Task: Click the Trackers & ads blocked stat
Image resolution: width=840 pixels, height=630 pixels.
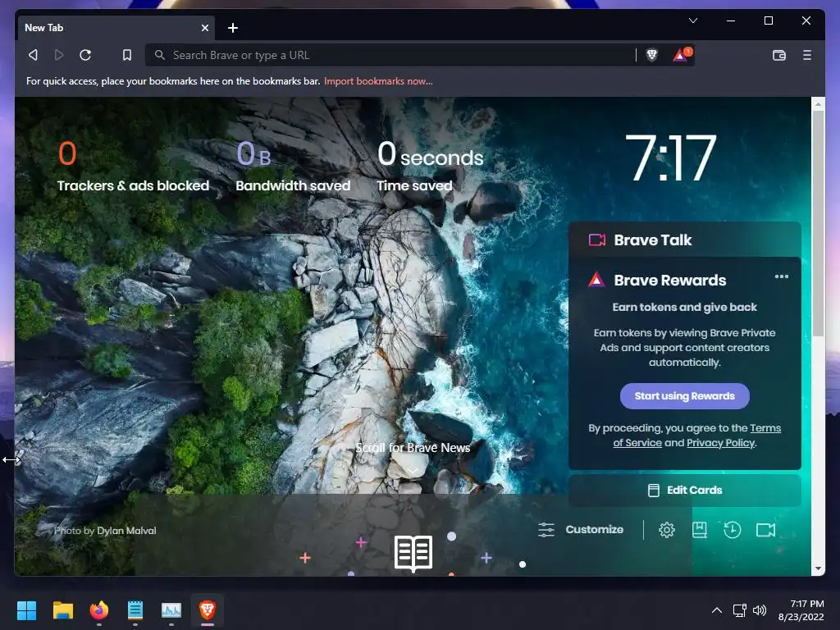Action: pyautogui.click(x=133, y=166)
